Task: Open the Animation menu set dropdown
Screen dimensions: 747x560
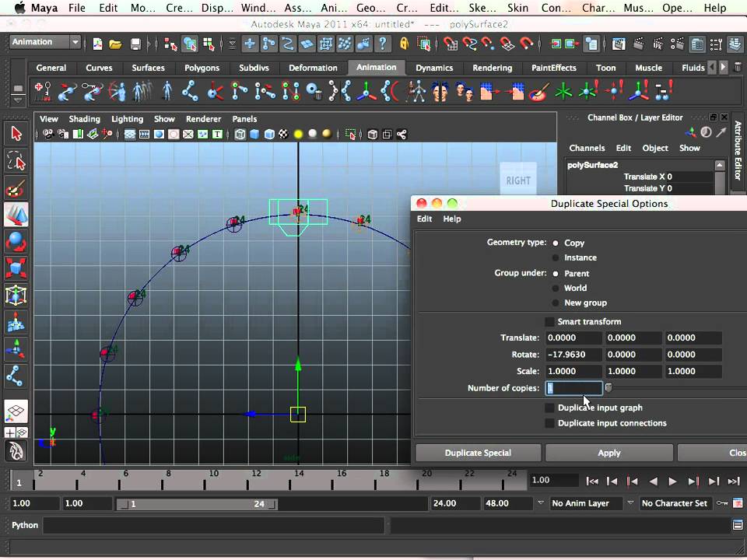Action: (x=45, y=42)
